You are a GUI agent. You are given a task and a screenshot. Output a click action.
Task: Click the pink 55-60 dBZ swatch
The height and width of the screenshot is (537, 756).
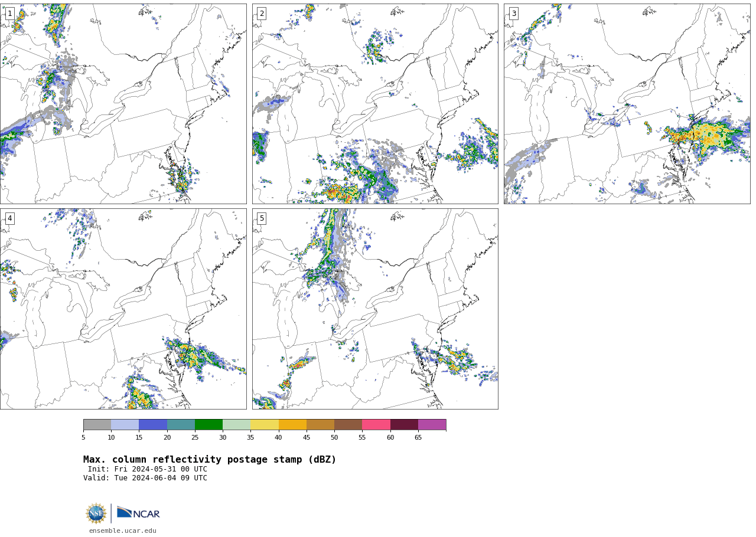click(x=376, y=425)
